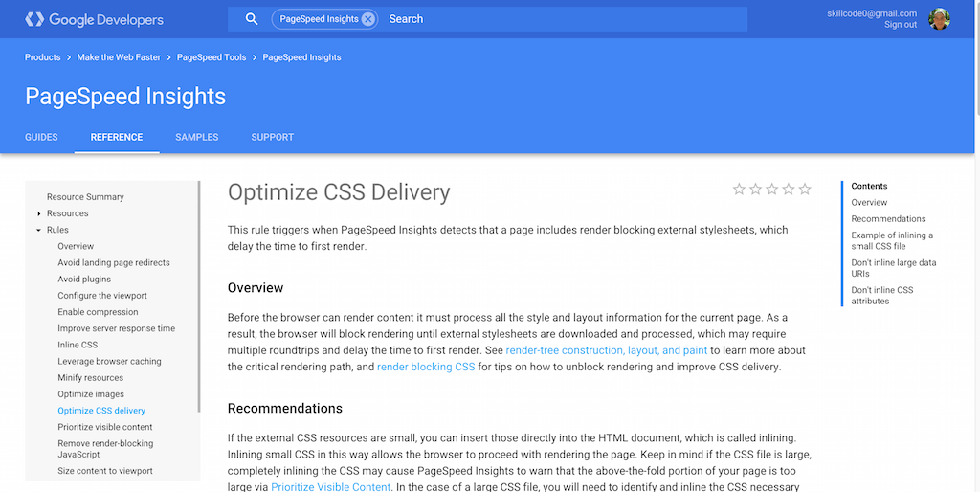The height and width of the screenshot is (492, 980).
Task: Rate the page one star
Action: pos(739,189)
